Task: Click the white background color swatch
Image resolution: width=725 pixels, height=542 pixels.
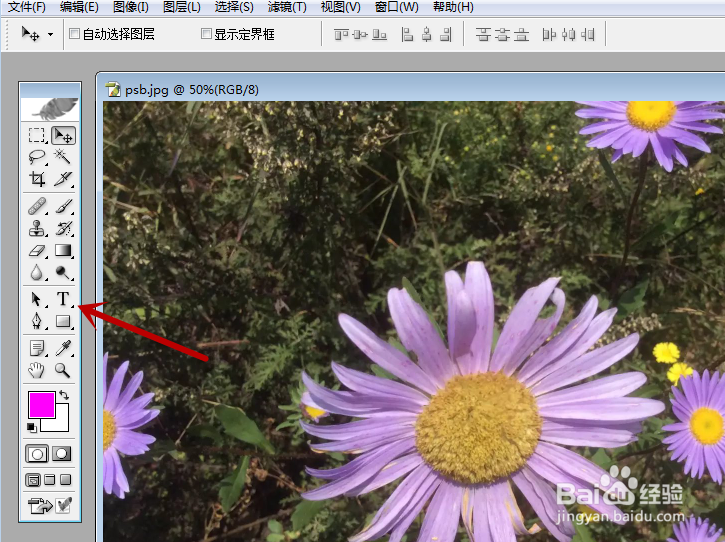Action: (62, 423)
